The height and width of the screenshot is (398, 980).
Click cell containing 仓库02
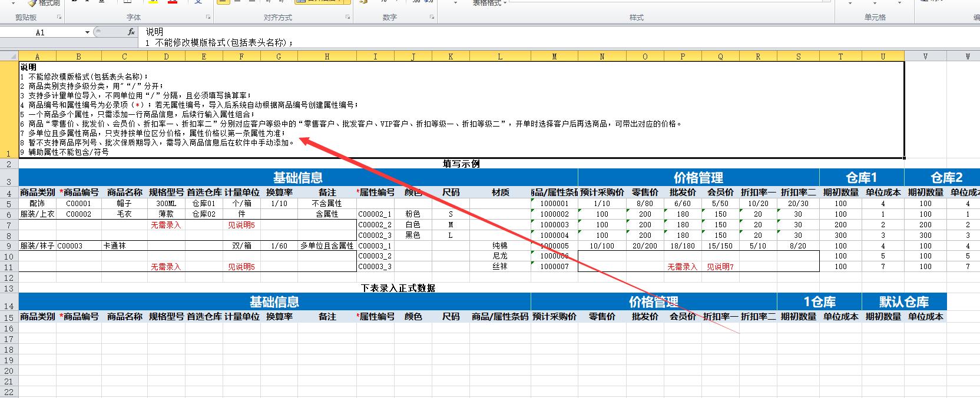(204, 214)
